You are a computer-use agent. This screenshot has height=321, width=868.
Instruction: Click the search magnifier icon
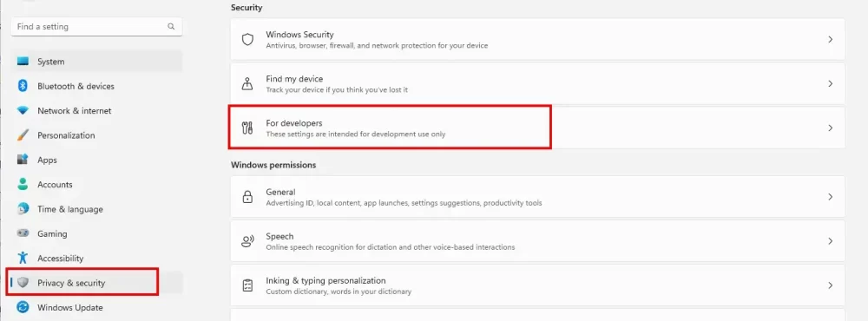pos(171,26)
